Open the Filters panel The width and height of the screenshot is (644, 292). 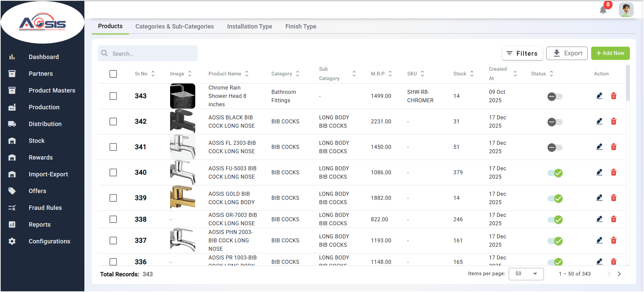pos(522,53)
